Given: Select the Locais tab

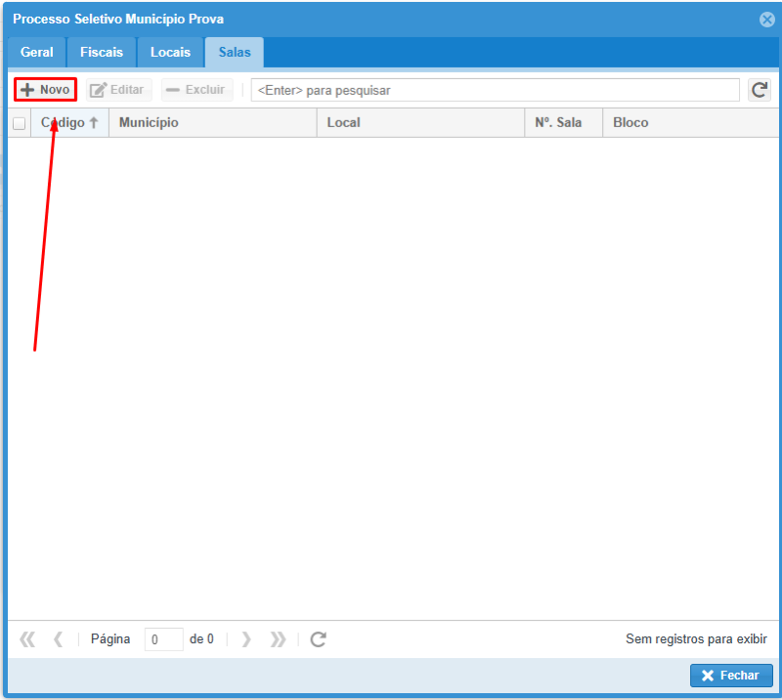Looking at the screenshot, I should click(170, 52).
